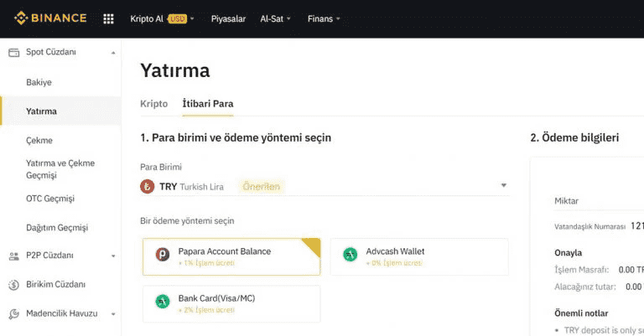This screenshot has height=336, width=644.
Task: Open Yatırma ve Çekme Geçmişi
Action: (x=60, y=169)
